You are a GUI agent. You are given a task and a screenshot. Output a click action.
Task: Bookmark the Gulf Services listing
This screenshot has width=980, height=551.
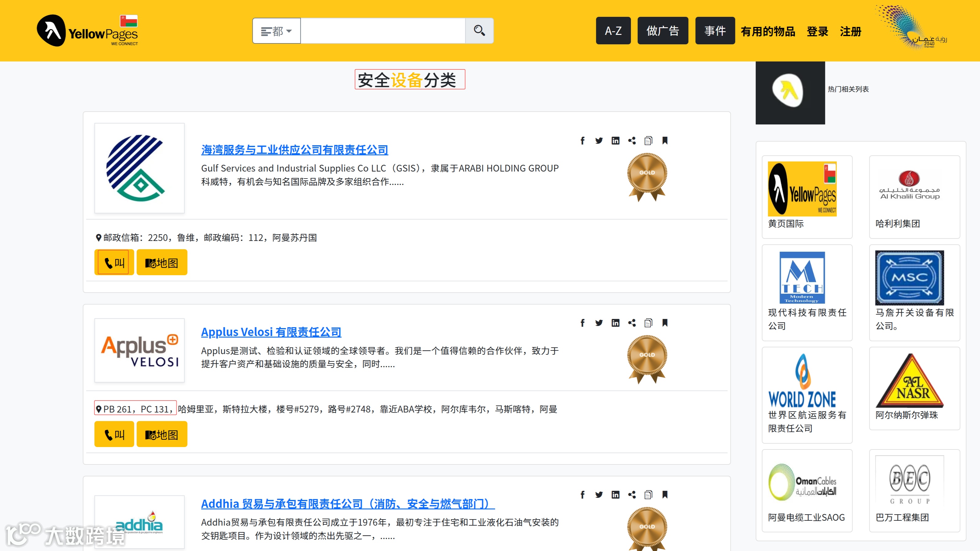665,141
